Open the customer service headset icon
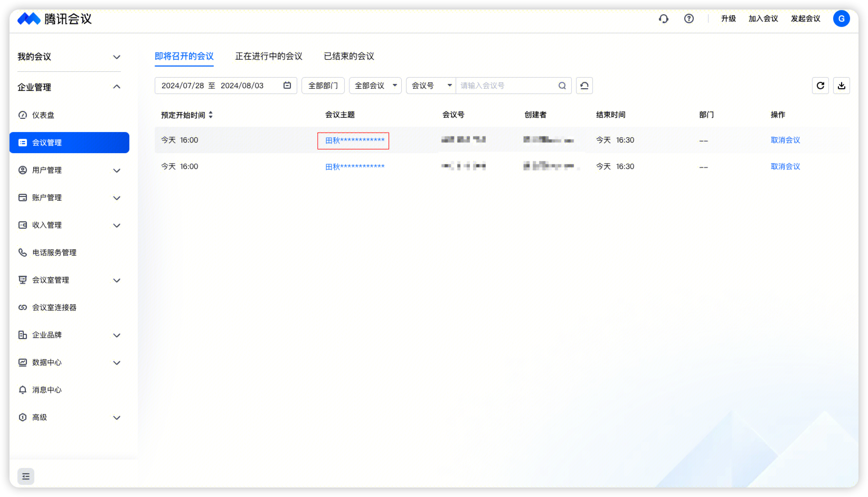Viewport: 868px width, 497px height. pos(664,18)
